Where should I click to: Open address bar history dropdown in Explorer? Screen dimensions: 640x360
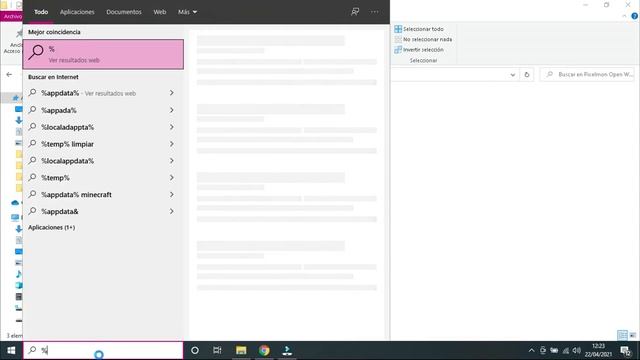[513, 75]
